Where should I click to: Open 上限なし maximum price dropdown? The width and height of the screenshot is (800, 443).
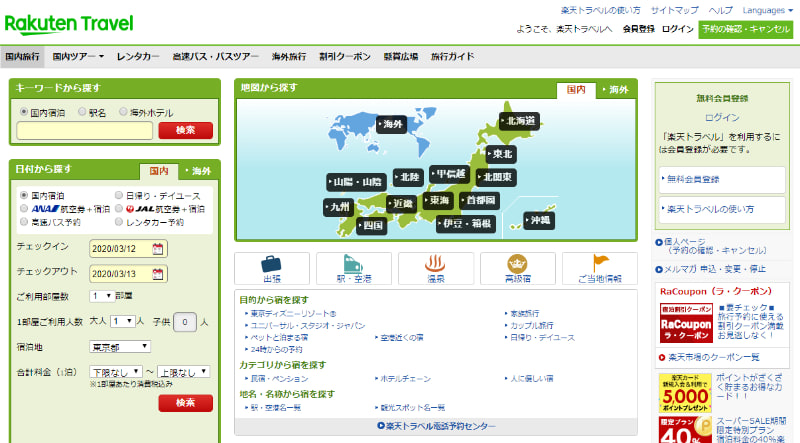184,372
